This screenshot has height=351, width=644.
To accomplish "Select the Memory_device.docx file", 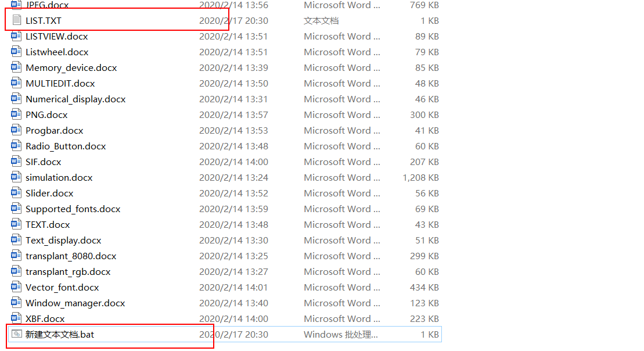I will pos(71,67).
